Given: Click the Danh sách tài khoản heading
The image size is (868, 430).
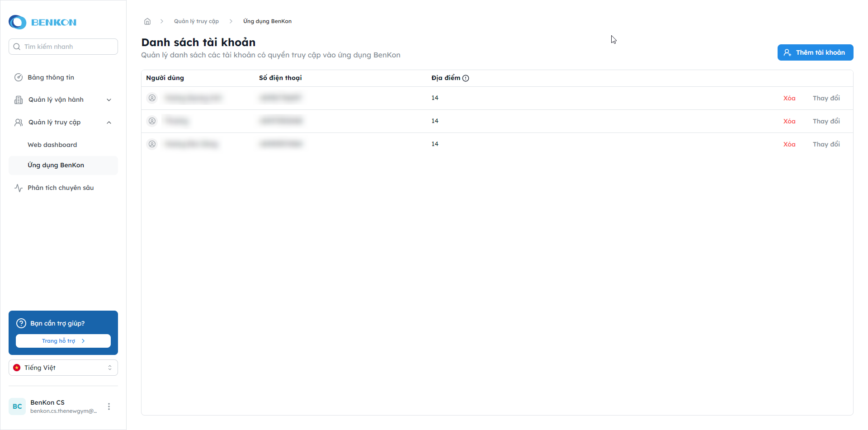Looking at the screenshot, I should pos(198,43).
